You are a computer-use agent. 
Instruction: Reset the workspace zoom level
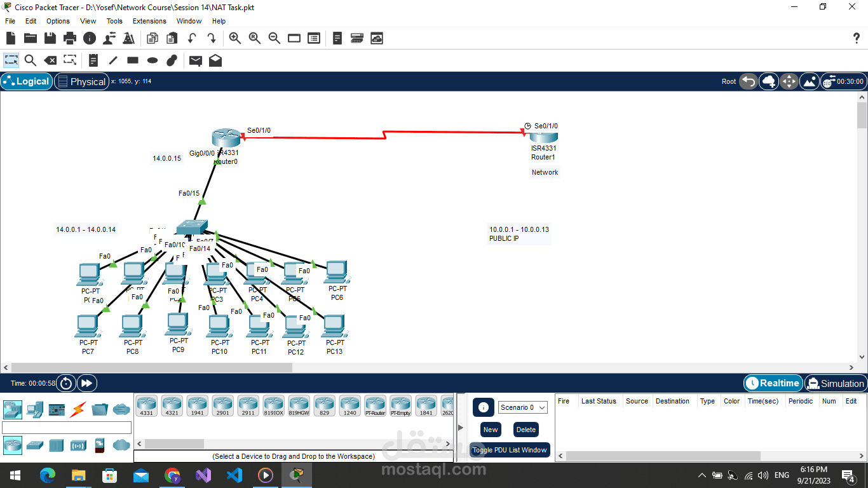tap(255, 39)
